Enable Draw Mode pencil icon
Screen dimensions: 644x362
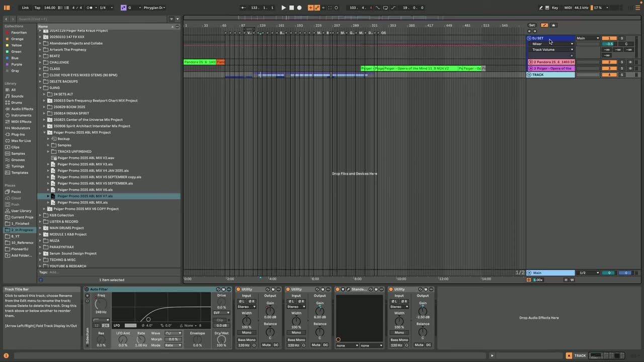(x=541, y=8)
